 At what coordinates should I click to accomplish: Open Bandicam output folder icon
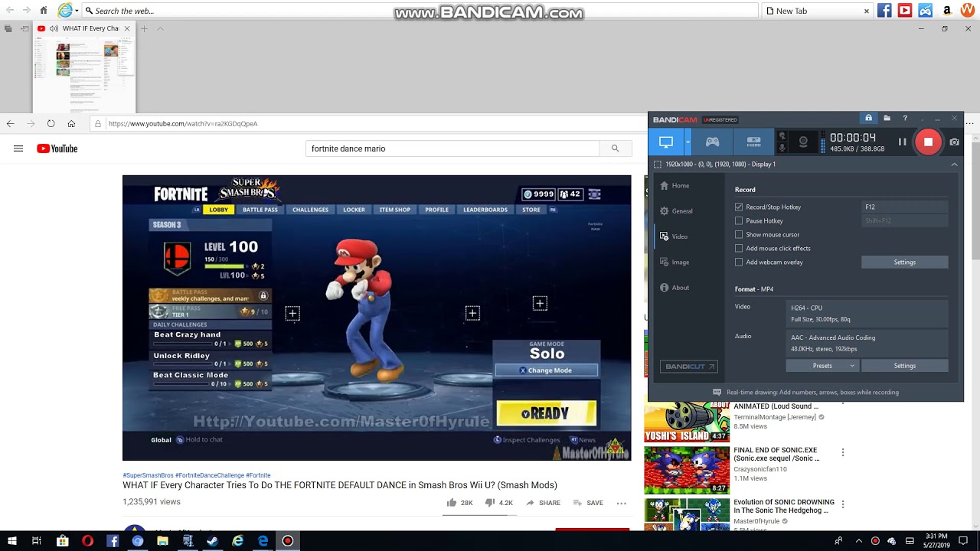click(887, 119)
